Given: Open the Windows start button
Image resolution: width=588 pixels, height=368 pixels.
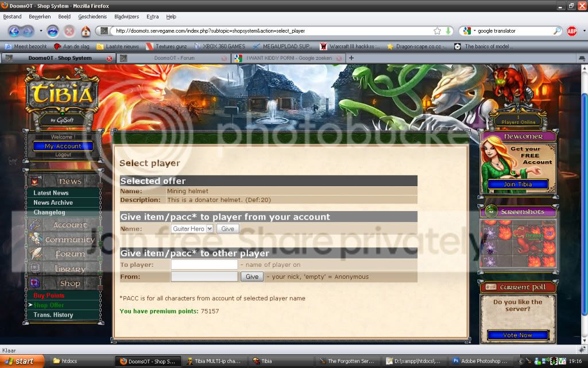Looking at the screenshot, I should point(22,361).
